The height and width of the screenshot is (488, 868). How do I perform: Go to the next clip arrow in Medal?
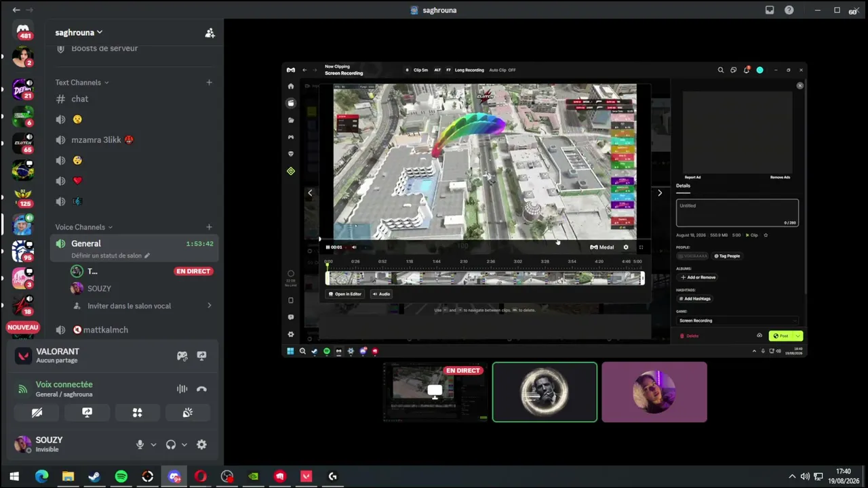tap(660, 193)
